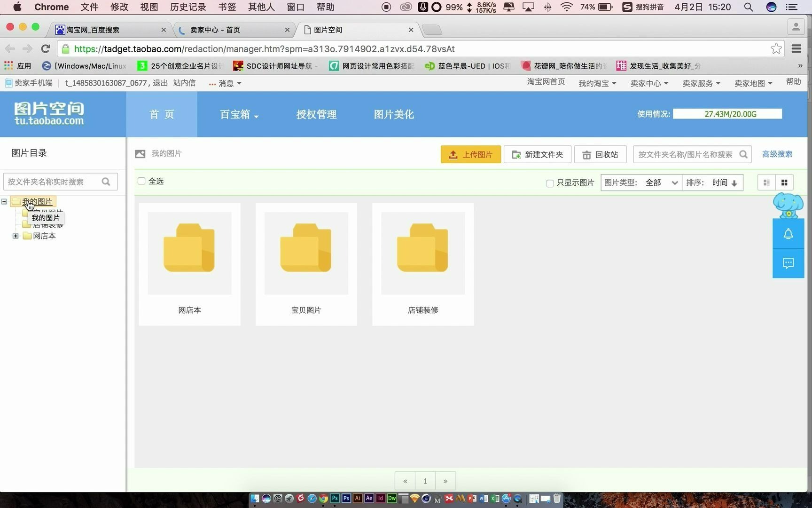Change sort order via 排序 时间
The height and width of the screenshot is (508, 812).
click(x=712, y=183)
